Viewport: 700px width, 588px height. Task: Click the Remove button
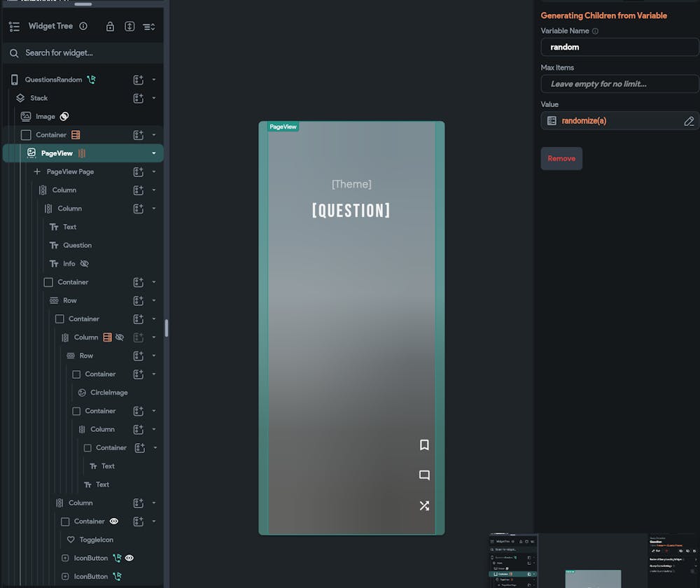tap(561, 158)
